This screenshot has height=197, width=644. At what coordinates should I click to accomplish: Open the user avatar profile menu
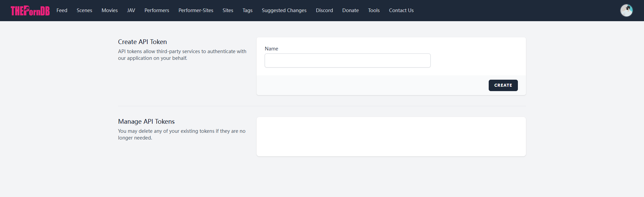click(626, 10)
